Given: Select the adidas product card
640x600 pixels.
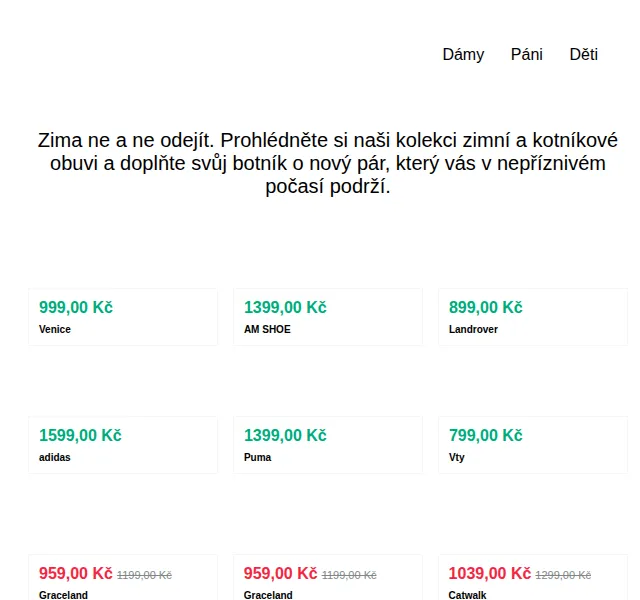Looking at the screenshot, I should pyautogui.click(x=123, y=445).
